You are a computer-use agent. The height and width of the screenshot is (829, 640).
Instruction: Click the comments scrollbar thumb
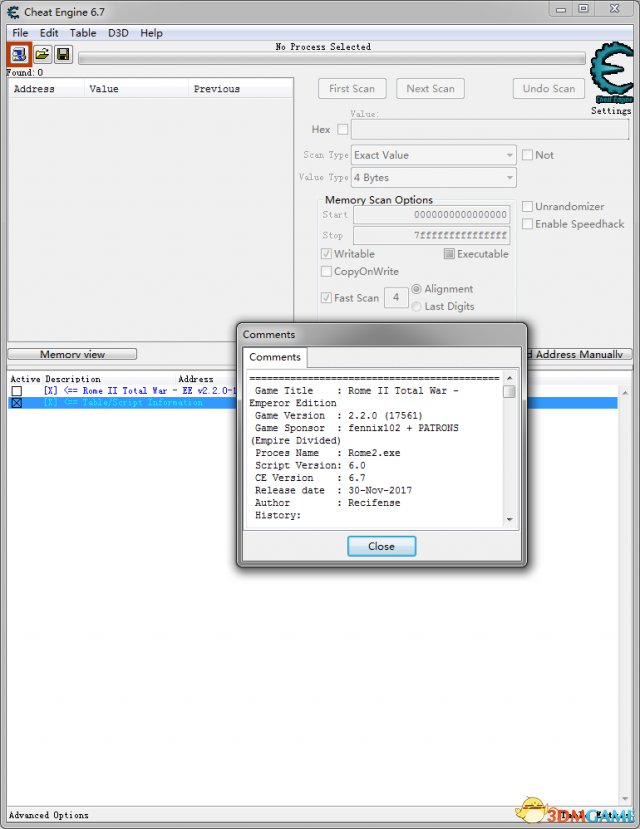(x=509, y=391)
